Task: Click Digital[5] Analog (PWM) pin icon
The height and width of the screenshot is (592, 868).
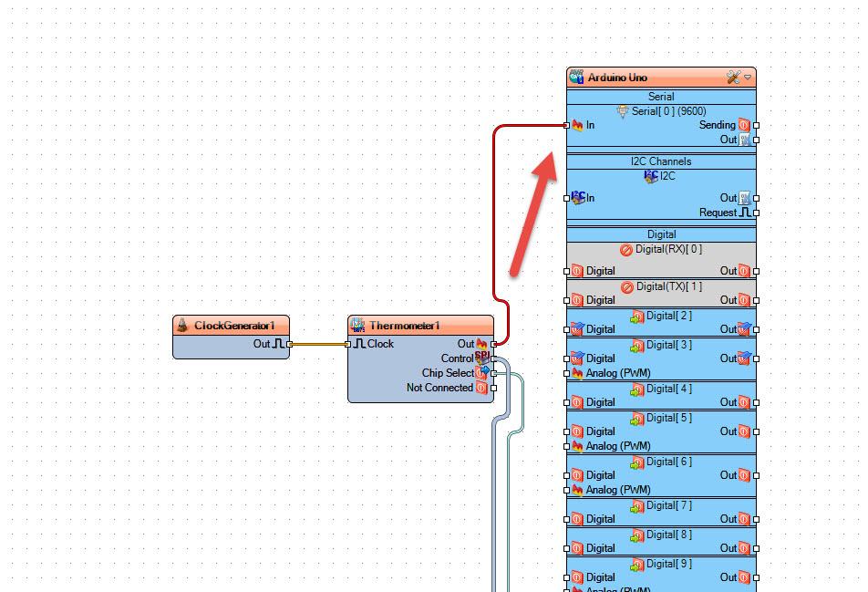Action: point(577,446)
